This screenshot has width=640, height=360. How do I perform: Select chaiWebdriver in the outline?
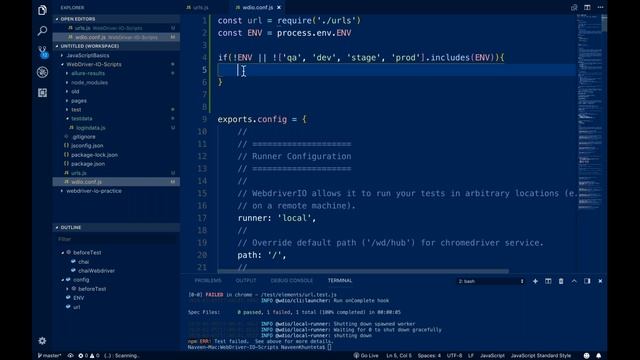coord(96,271)
